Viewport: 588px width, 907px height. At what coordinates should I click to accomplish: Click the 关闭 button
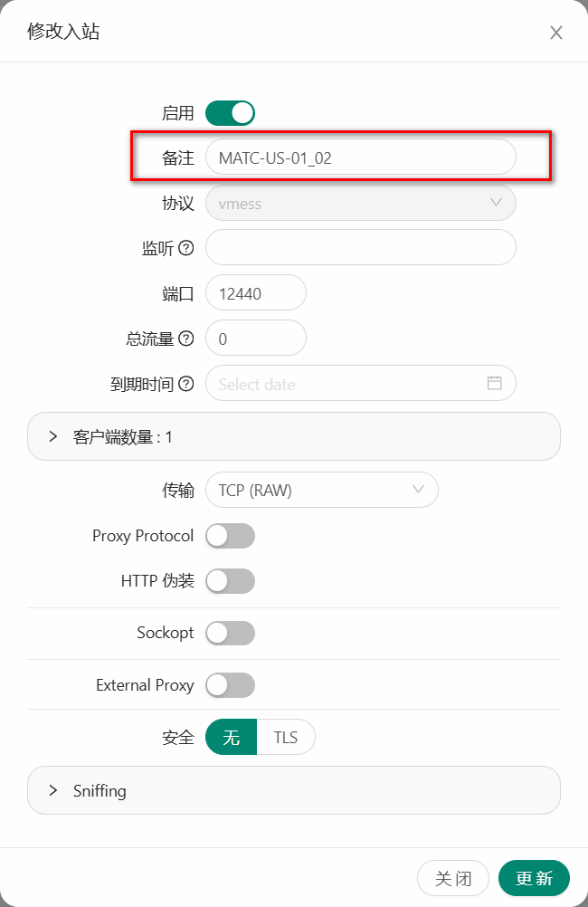[453, 878]
